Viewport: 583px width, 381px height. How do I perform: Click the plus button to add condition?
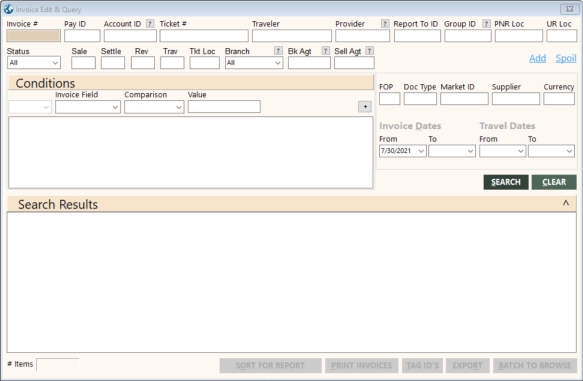tap(365, 107)
